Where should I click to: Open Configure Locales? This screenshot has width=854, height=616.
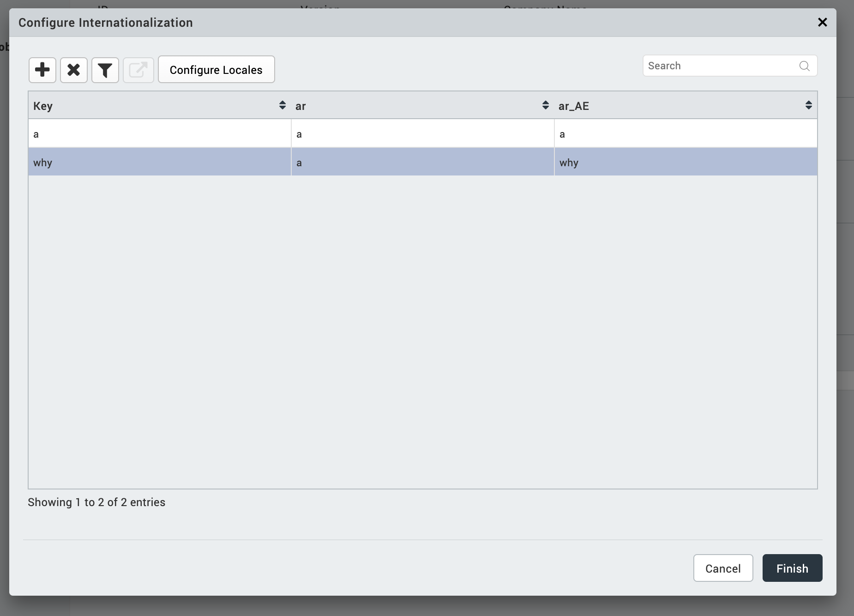coord(216,70)
